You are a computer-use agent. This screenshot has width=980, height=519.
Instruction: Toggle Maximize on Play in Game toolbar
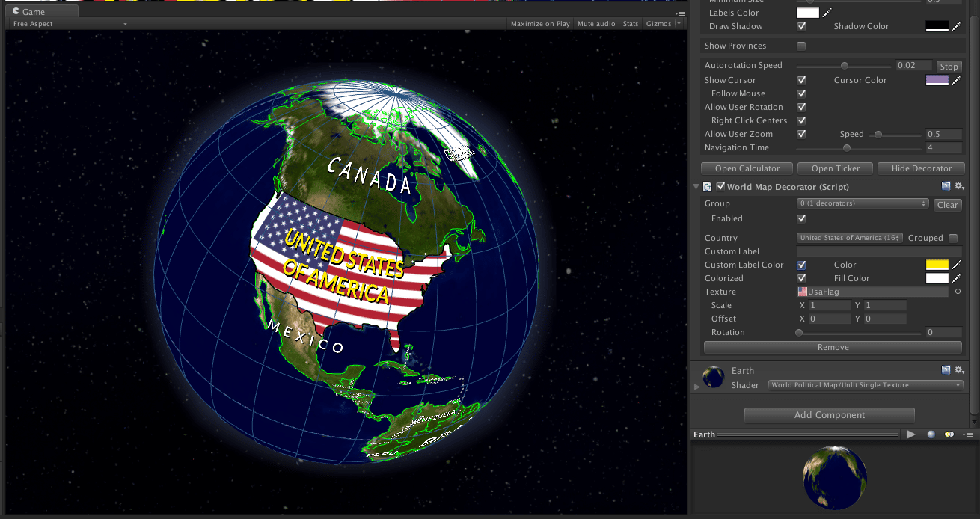(x=540, y=24)
